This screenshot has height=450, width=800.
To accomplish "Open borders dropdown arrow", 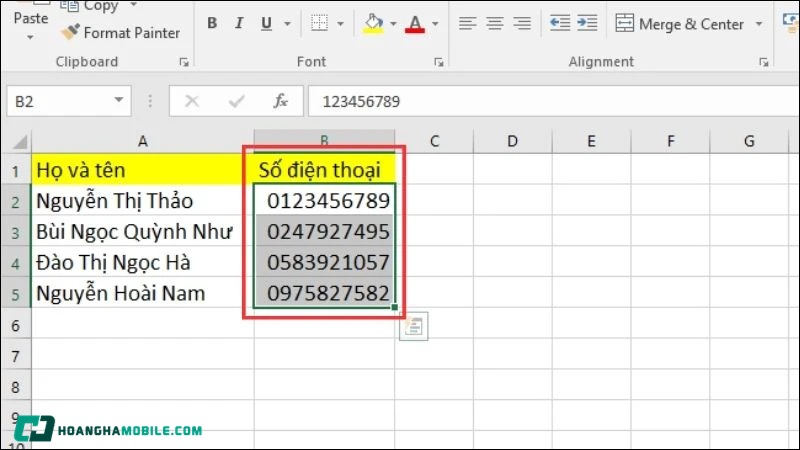I will [340, 23].
